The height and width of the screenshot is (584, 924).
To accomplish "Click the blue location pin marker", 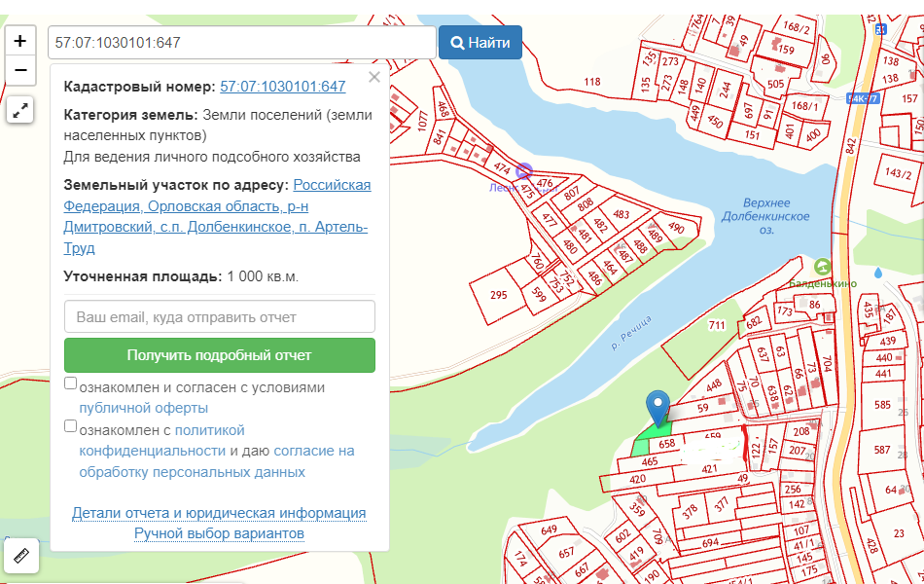I will tap(657, 407).
